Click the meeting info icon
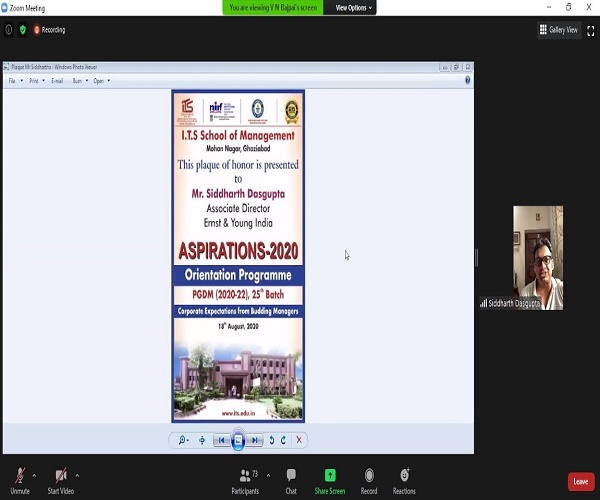This screenshot has height=500, width=600. point(8,30)
